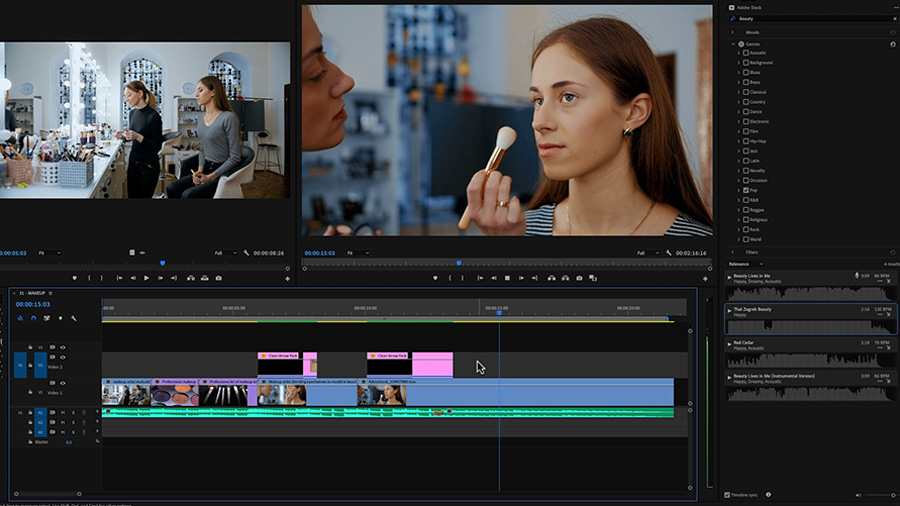Enable the Timeline sync checkbox
The width and height of the screenshot is (900, 506).
pos(727,495)
